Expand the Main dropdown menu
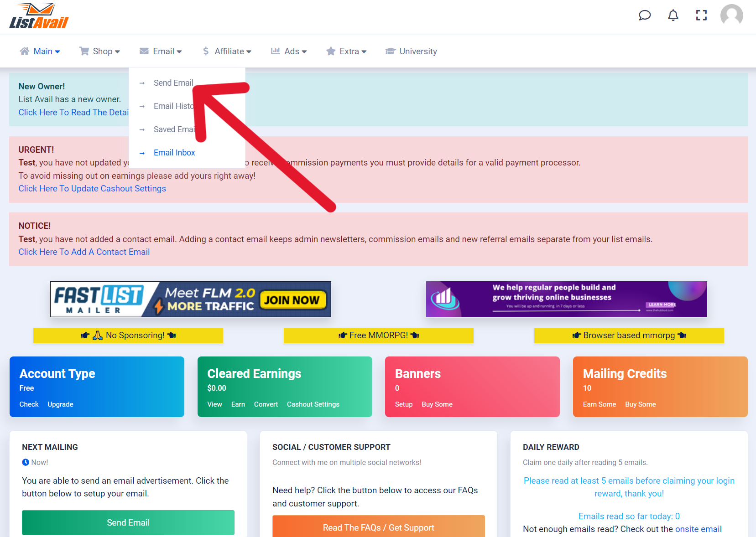The width and height of the screenshot is (756, 537). point(40,52)
